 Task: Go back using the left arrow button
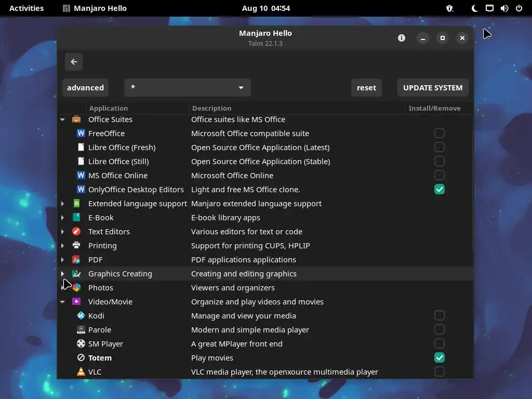[74, 62]
